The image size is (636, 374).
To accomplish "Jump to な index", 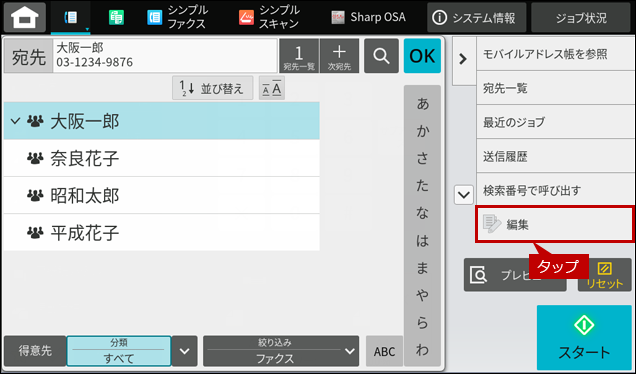I will pyautogui.click(x=422, y=213).
